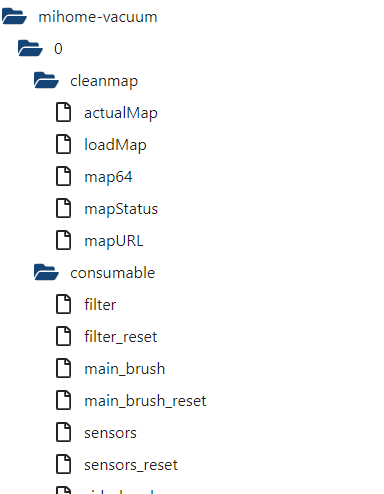The height and width of the screenshot is (494, 384).
Task: Select the consumable folder label
Action: coord(113,273)
